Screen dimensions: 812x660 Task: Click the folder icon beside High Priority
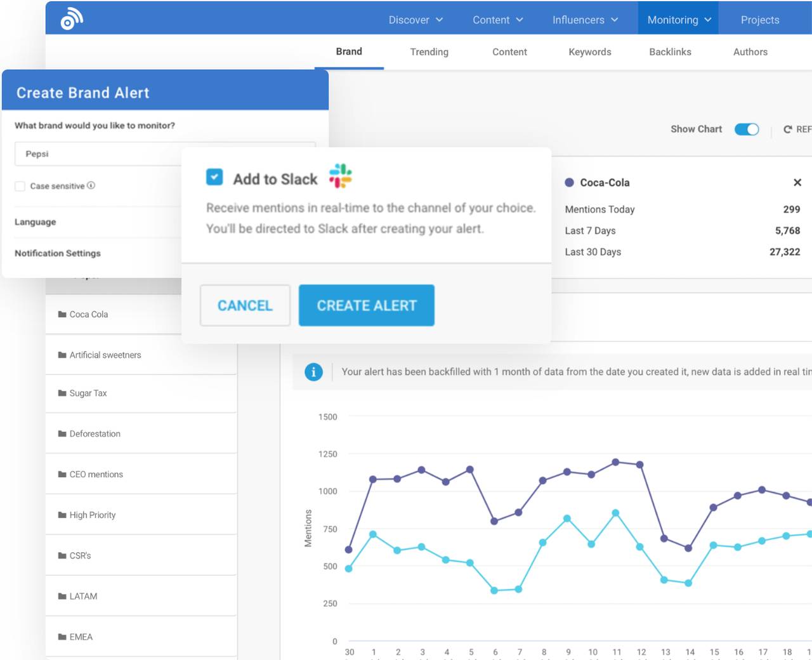[x=62, y=515]
